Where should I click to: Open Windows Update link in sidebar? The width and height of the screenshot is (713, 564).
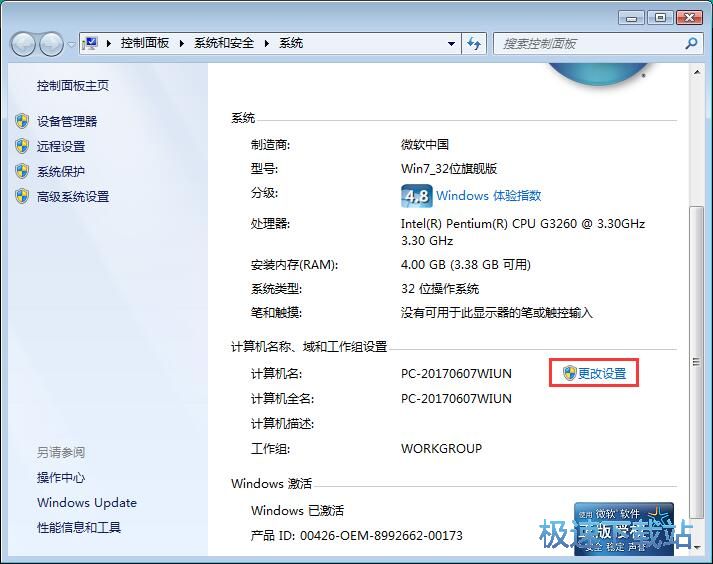tap(87, 503)
